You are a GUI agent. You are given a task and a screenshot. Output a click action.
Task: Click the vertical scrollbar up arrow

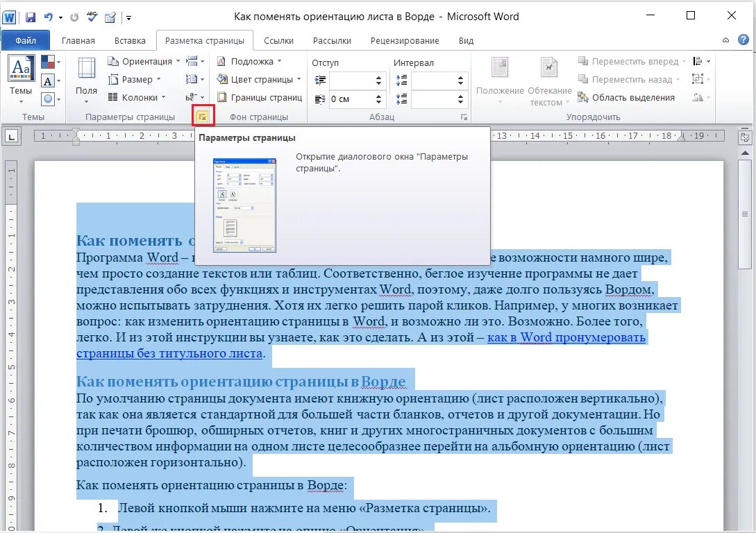(745, 153)
